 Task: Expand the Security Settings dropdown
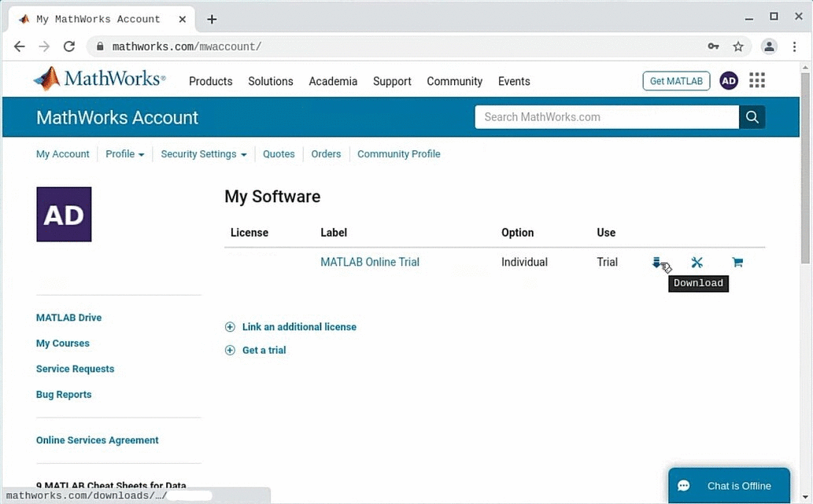(x=204, y=154)
